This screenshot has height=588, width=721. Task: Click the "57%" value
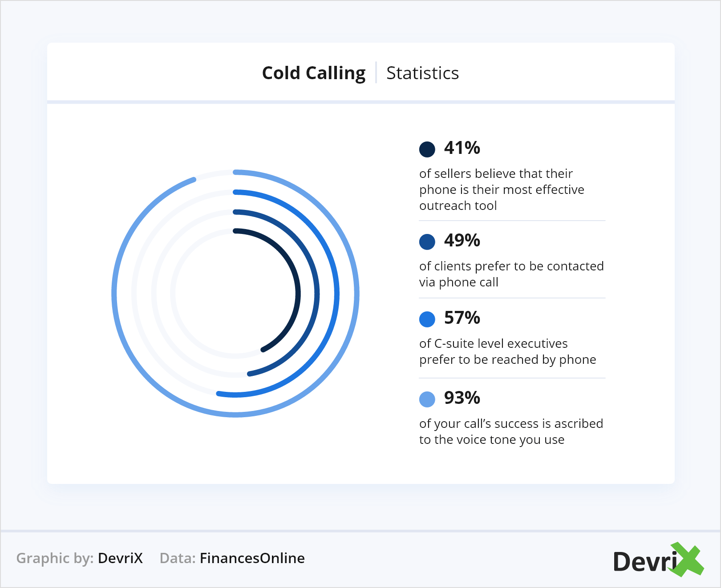pos(462,318)
